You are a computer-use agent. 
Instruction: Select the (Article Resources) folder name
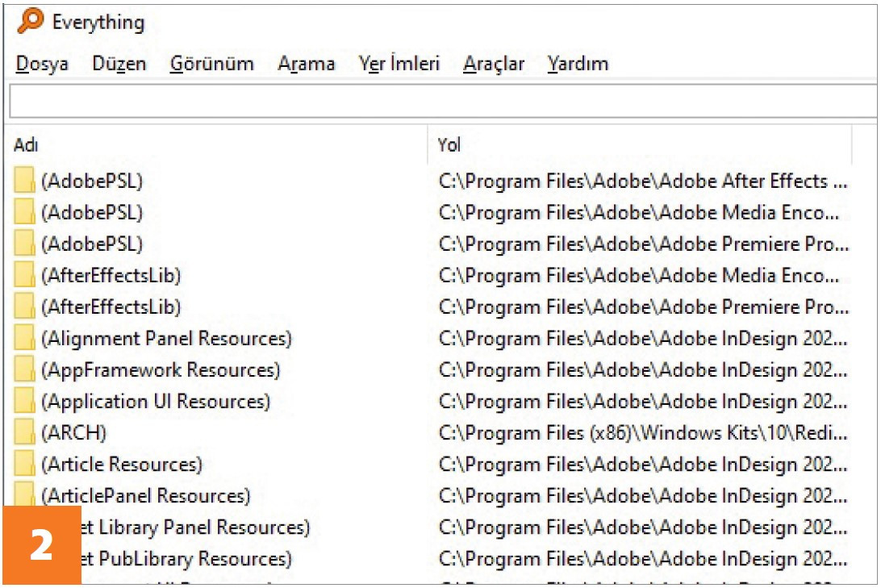[x=121, y=464]
